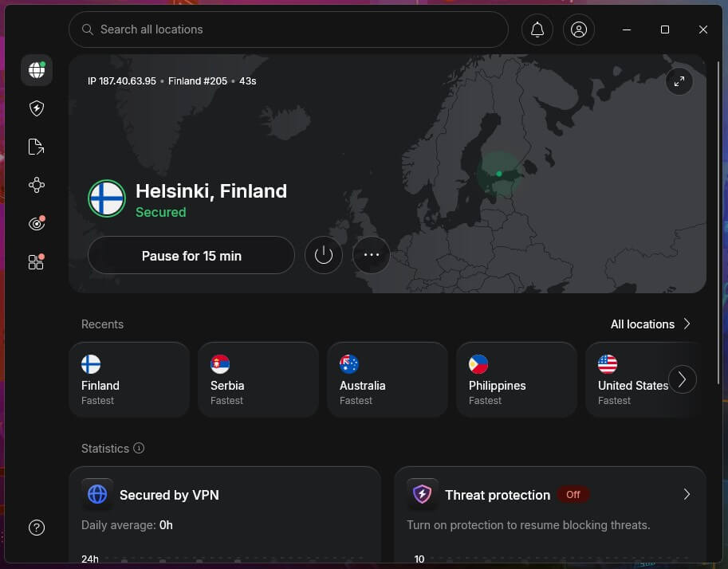Open notifications bell
The height and width of the screenshot is (569, 728).
pos(537,29)
